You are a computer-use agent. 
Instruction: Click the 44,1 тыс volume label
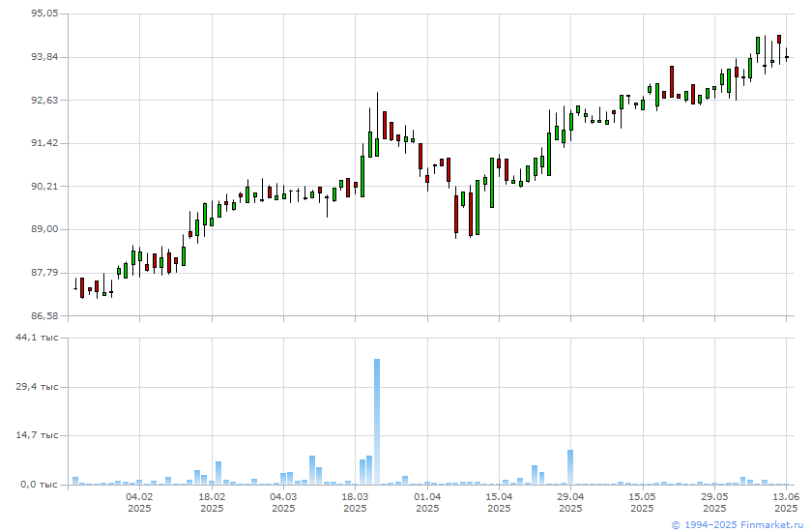[x=37, y=338]
